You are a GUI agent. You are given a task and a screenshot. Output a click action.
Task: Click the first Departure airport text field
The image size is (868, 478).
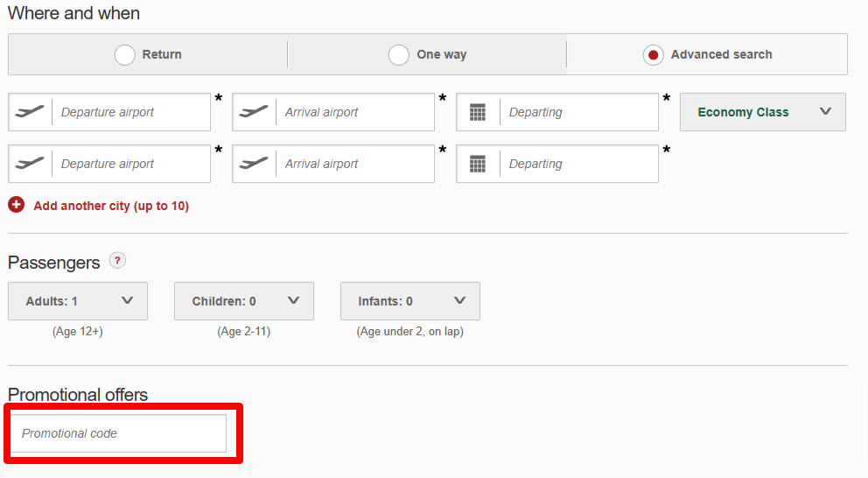click(131, 112)
